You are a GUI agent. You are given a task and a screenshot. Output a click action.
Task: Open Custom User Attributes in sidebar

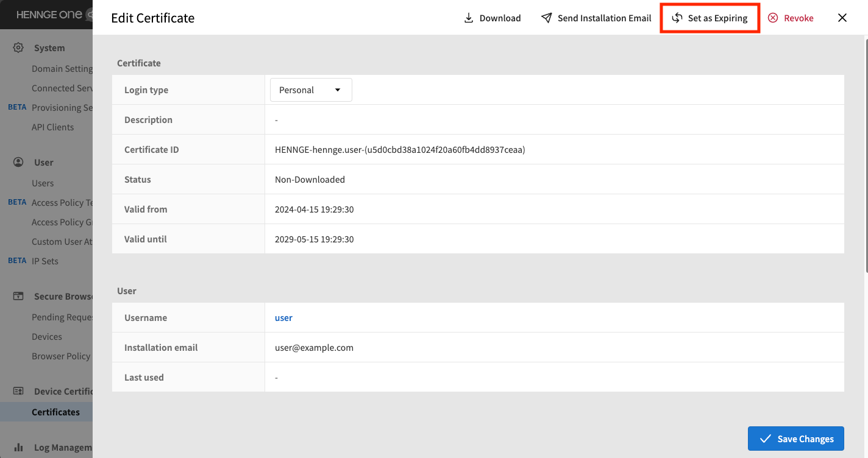tap(62, 242)
